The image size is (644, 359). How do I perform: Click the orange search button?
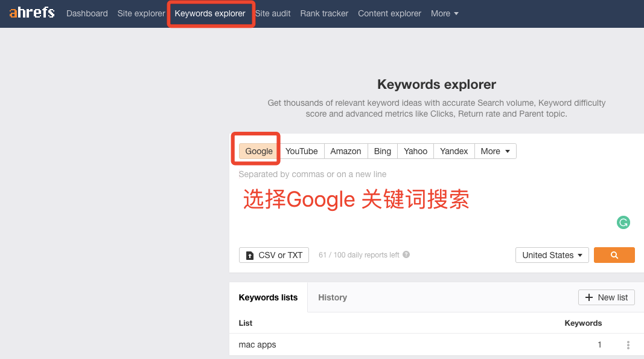[614, 255]
